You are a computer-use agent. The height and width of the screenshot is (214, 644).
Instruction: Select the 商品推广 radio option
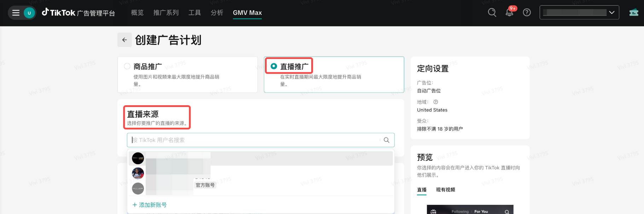127,66
